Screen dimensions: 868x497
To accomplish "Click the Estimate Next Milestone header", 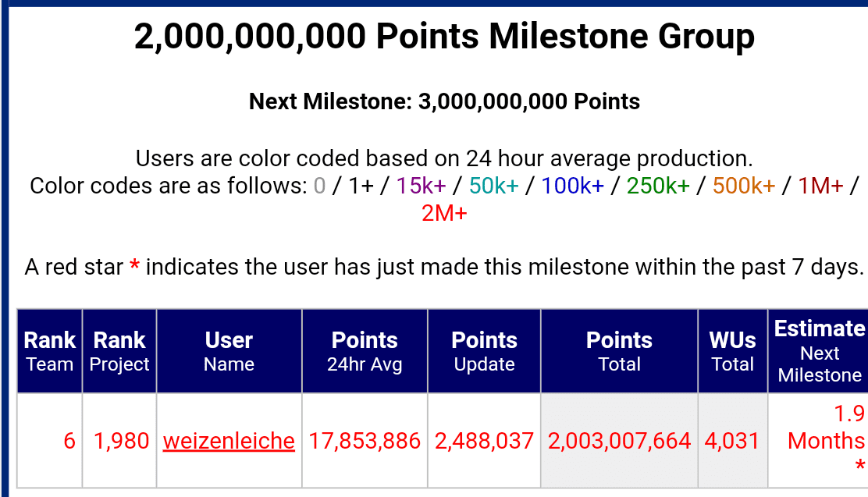I will 818,351.
